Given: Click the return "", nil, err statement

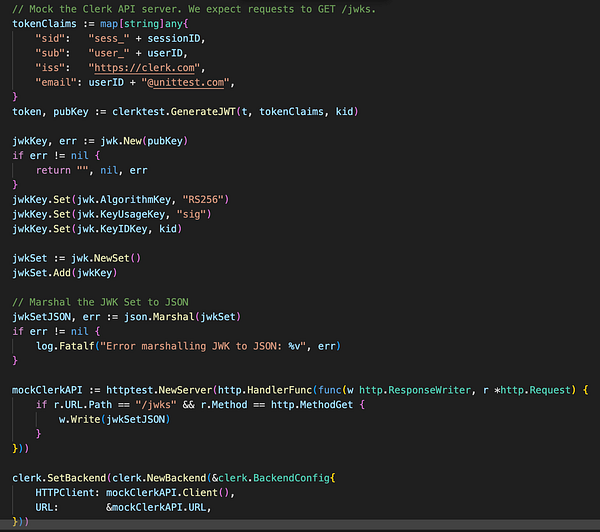Looking at the screenshot, I should pos(91,170).
